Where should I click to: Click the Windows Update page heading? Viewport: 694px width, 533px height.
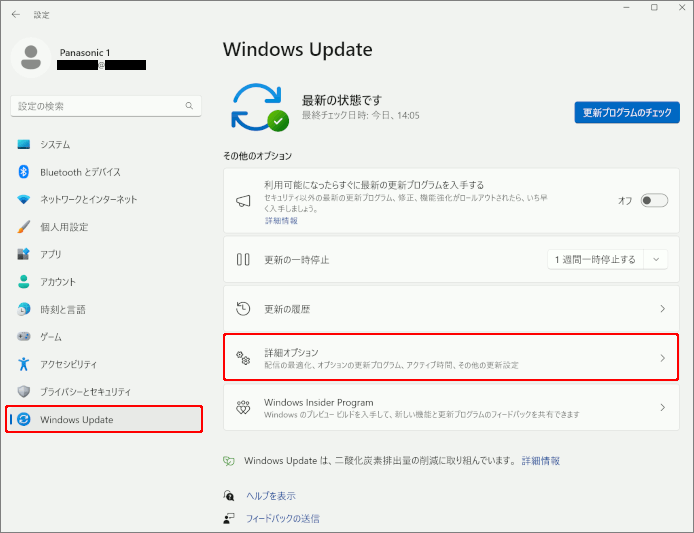(x=297, y=49)
